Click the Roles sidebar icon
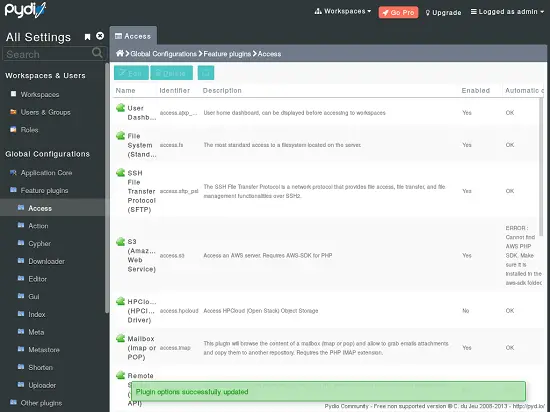 [13, 129]
